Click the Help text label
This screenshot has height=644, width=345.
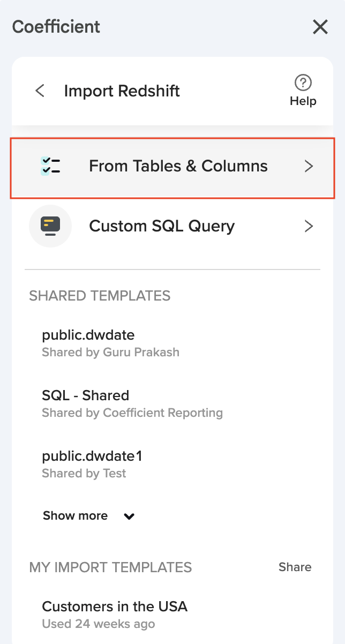(x=303, y=101)
